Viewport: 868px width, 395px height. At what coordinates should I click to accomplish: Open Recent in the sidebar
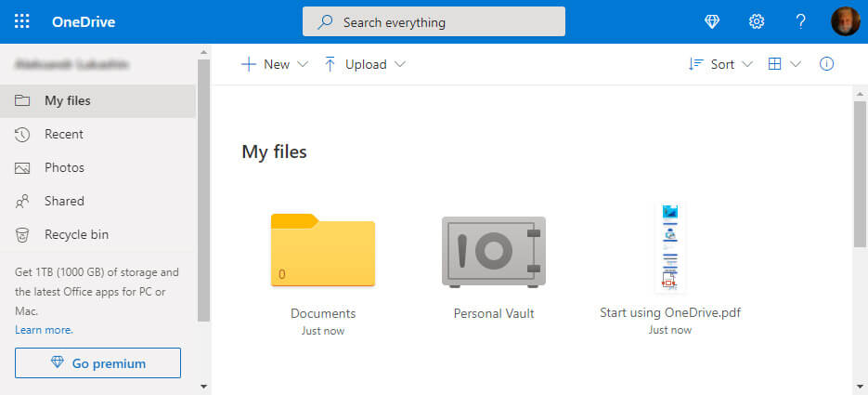click(x=98, y=135)
